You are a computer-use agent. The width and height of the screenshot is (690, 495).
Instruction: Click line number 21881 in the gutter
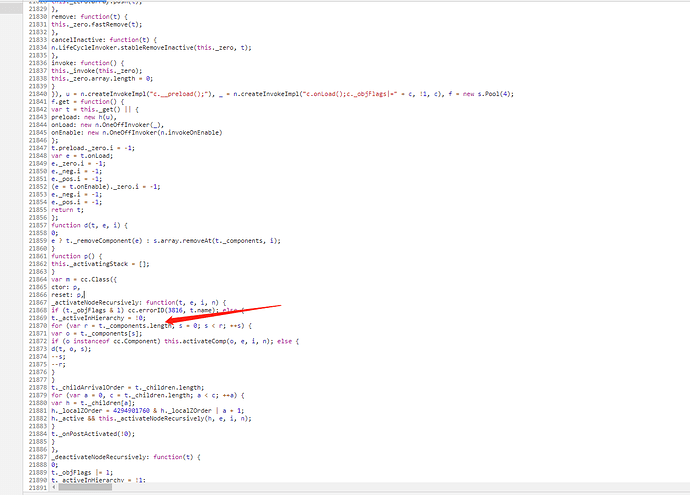pyautogui.click(x=38, y=411)
